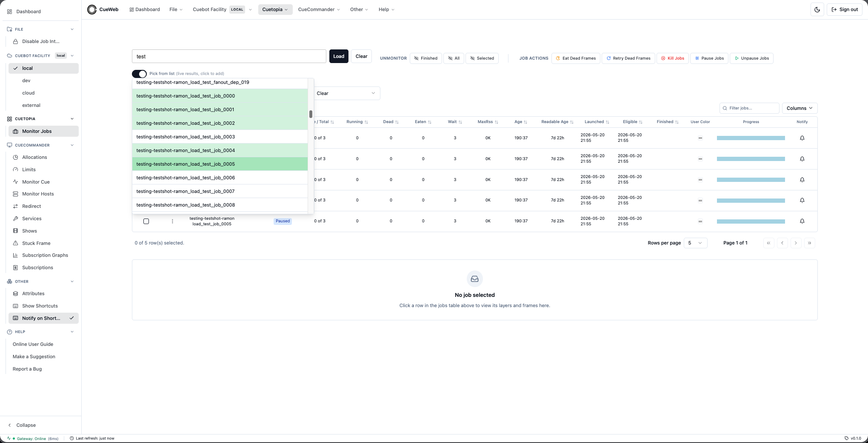This screenshot has width=868, height=443.
Task: Go to previous page arrow
Action: [x=782, y=243]
